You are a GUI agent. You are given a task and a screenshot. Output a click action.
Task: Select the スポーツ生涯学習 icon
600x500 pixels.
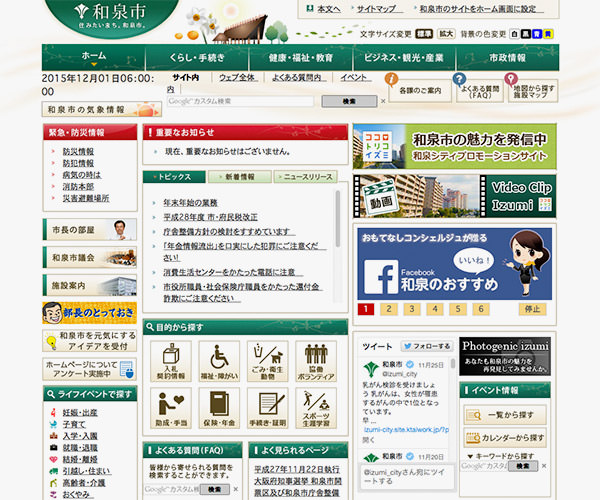(315, 409)
